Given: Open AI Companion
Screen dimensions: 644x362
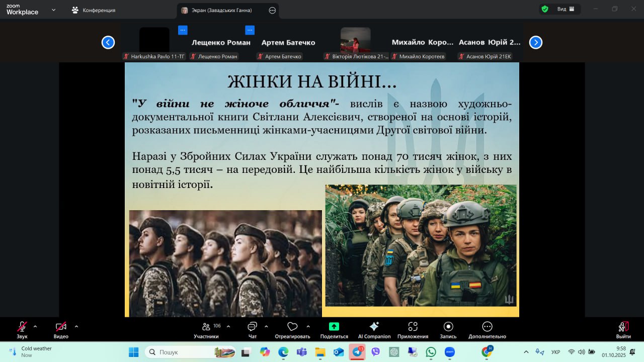Looking at the screenshot, I should [374, 329].
